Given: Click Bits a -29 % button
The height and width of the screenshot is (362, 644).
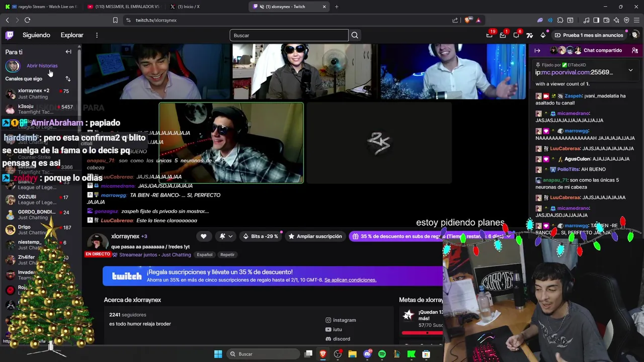Looking at the screenshot, I should [x=260, y=236].
